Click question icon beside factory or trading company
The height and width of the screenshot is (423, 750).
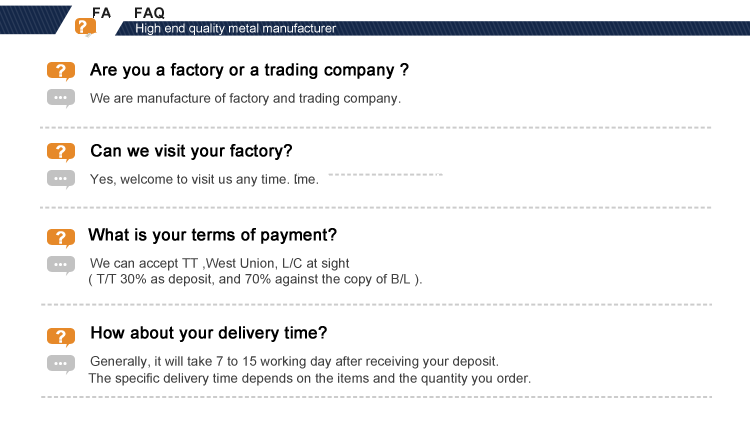point(61,71)
